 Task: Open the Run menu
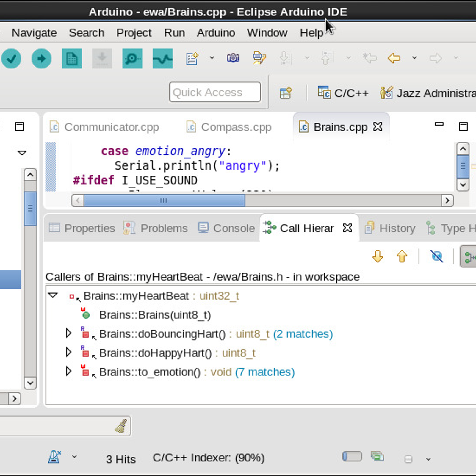174,33
